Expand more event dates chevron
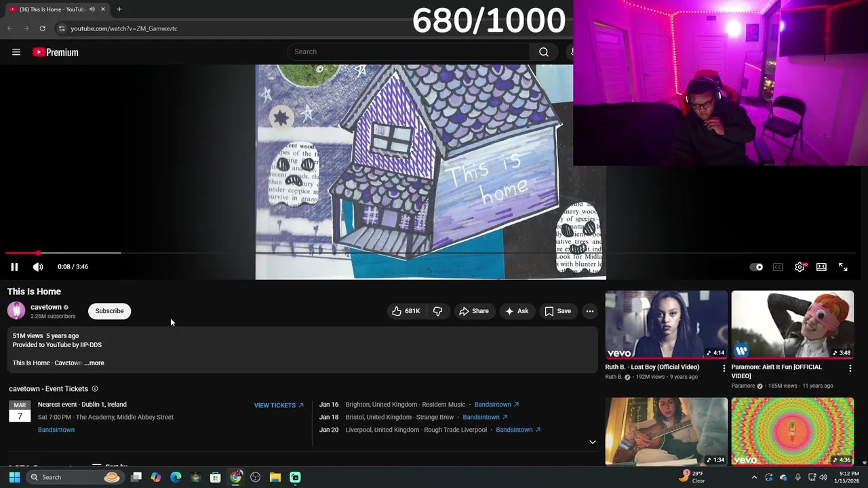This screenshot has height=488, width=868. point(592,442)
